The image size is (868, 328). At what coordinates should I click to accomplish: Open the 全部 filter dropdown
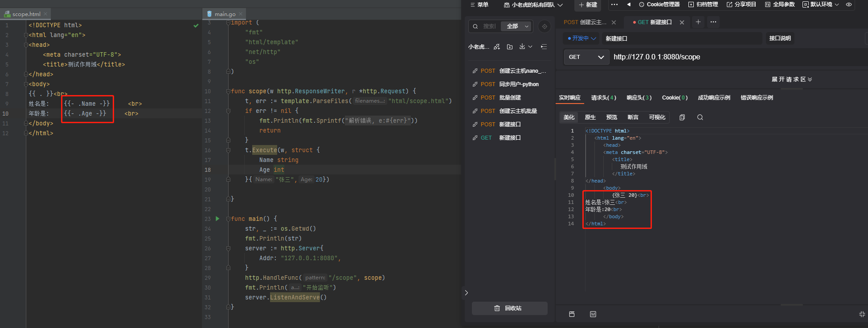pos(516,26)
